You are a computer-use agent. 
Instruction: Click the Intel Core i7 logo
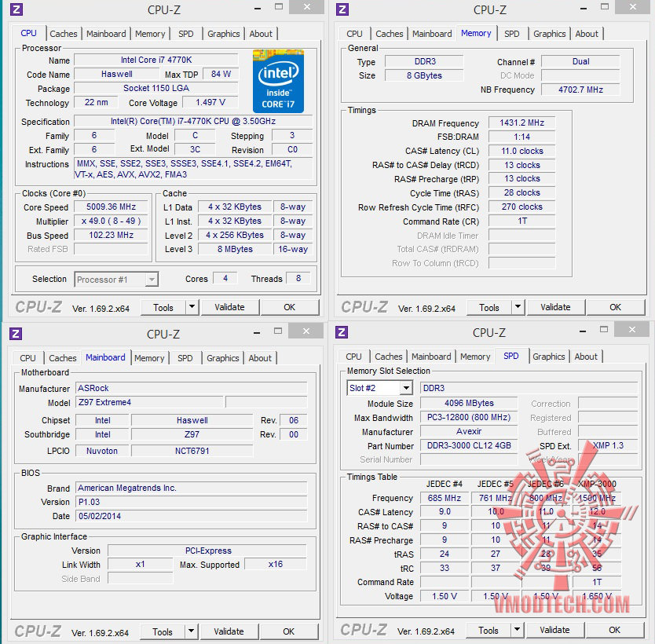[x=278, y=81]
